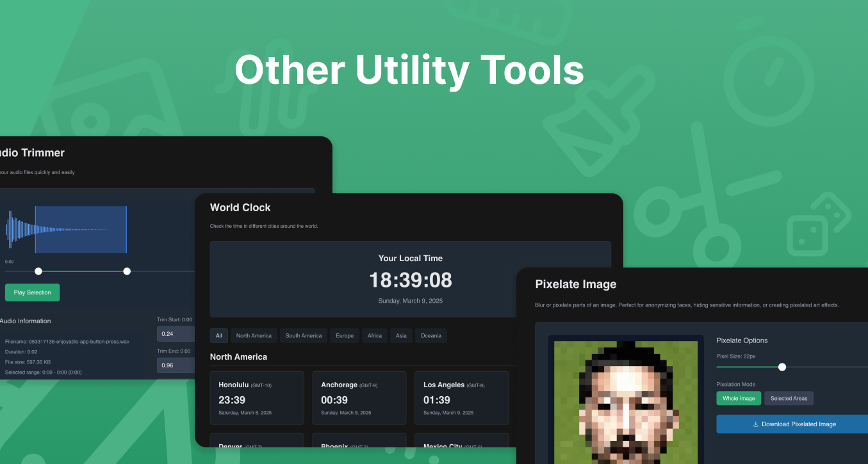Click the File size: 597.36 KB line
This screenshot has height=464, width=868.
point(28,362)
